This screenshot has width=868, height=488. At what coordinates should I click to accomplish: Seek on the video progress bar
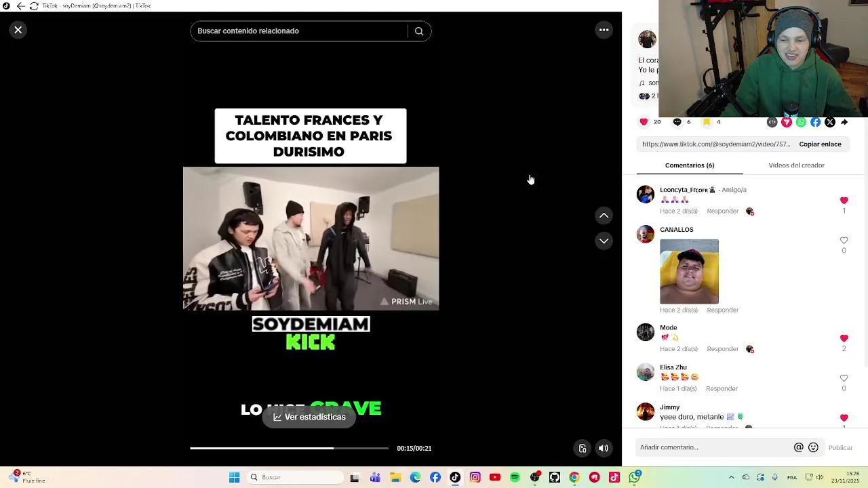(x=289, y=448)
